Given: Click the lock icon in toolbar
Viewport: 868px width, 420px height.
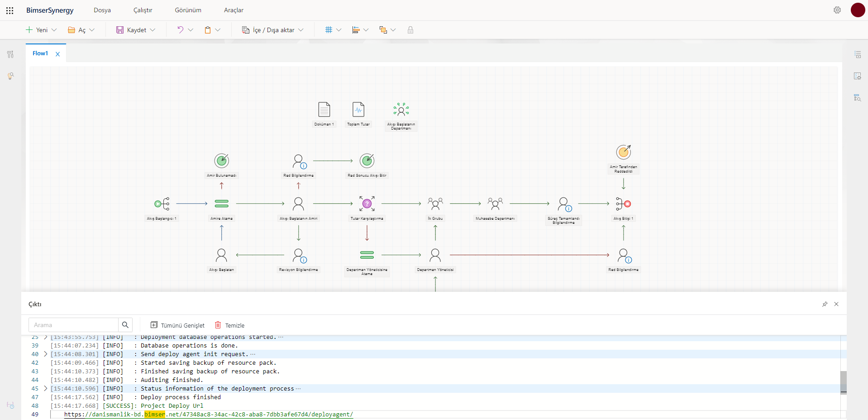Looking at the screenshot, I should tap(410, 30).
